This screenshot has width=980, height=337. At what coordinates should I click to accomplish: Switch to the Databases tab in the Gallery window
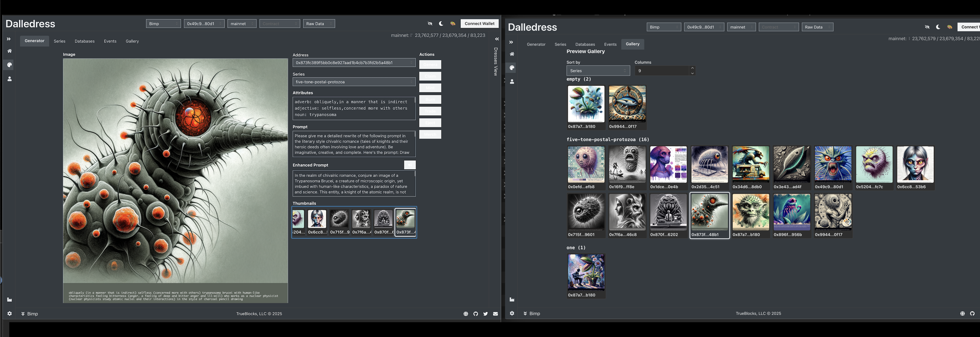(585, 45)
